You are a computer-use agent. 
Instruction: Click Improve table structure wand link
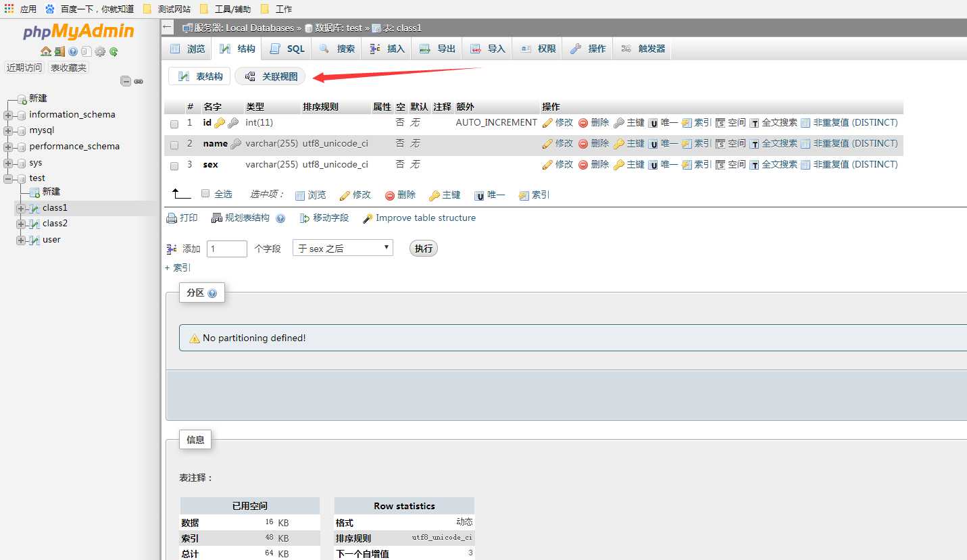tap(419, 218)
